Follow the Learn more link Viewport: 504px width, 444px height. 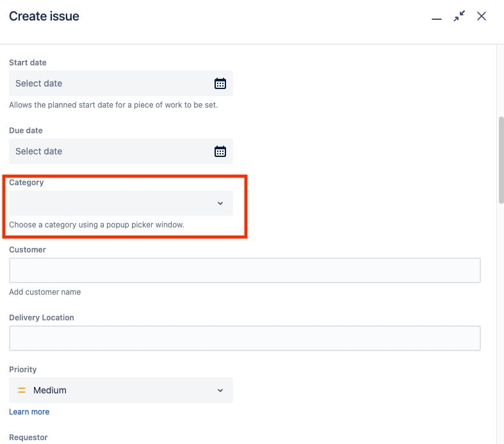(x=29, y=412)
